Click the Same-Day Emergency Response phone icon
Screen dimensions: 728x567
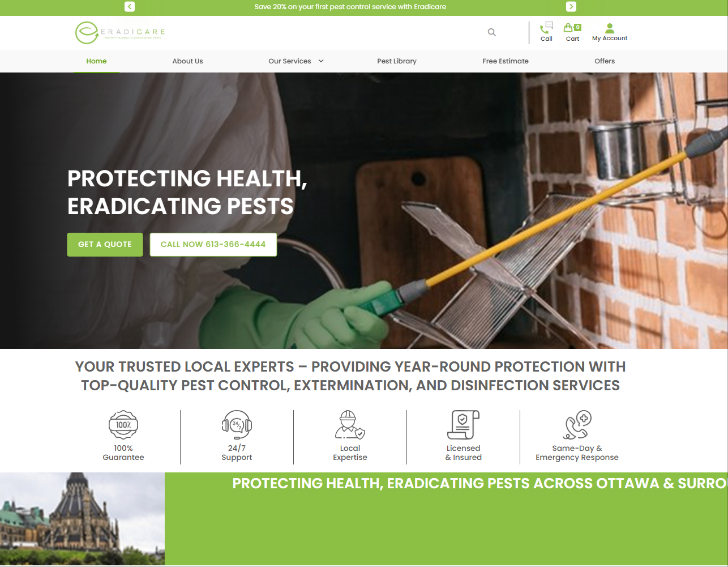577,425
